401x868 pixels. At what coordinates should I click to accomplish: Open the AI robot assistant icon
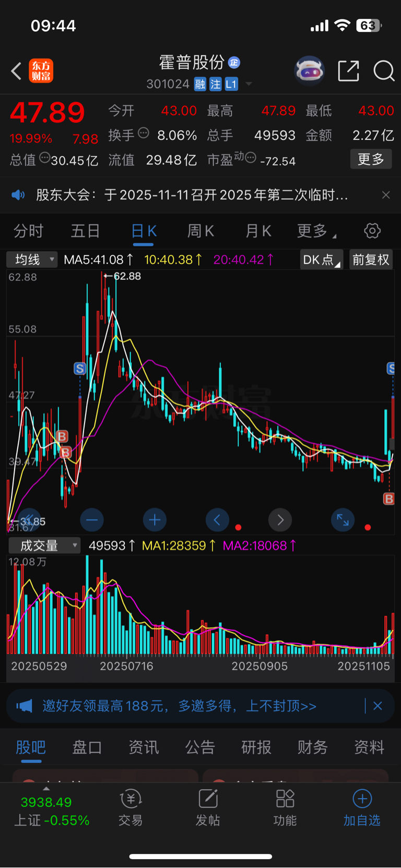(310, 70)
